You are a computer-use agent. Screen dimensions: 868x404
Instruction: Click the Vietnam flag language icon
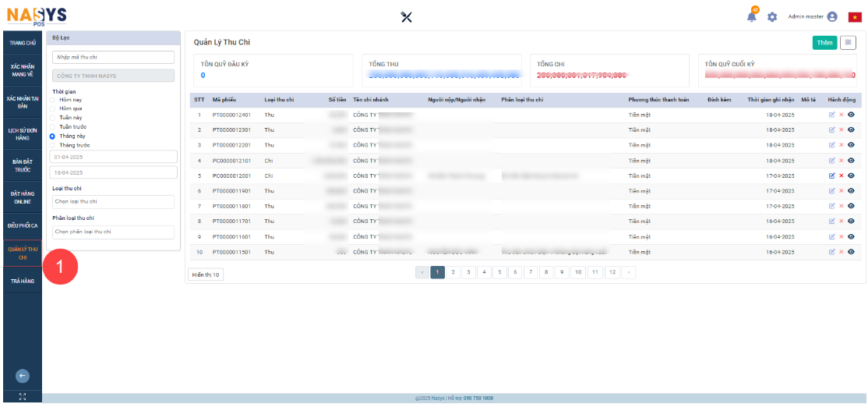pos(855,17)
